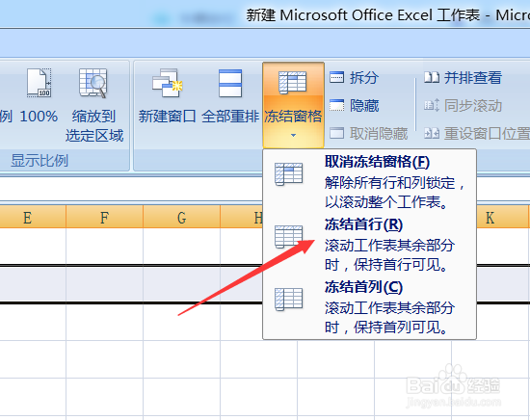
Task: Click the freeze first column menu icon
Action: point(289,300)
